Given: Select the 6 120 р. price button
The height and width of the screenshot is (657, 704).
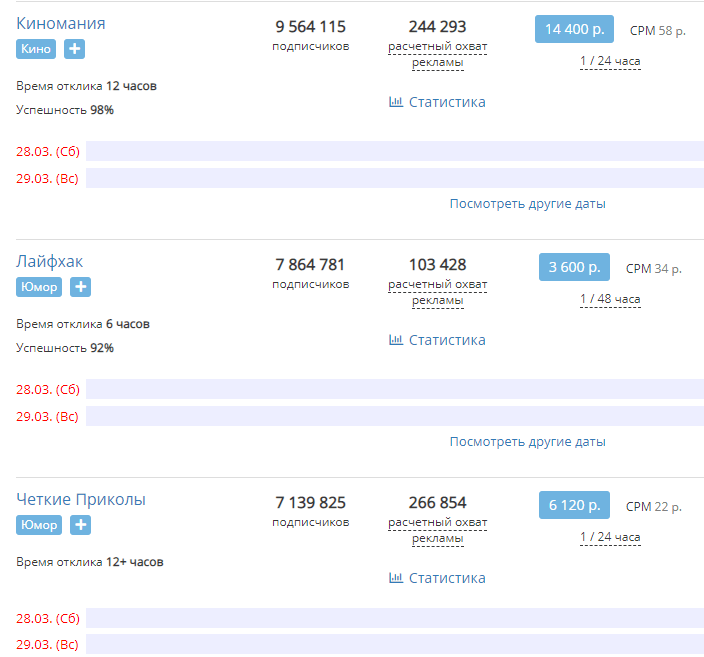Looking at the screenshot, I should pyautogui.click(x=574, y=505).
